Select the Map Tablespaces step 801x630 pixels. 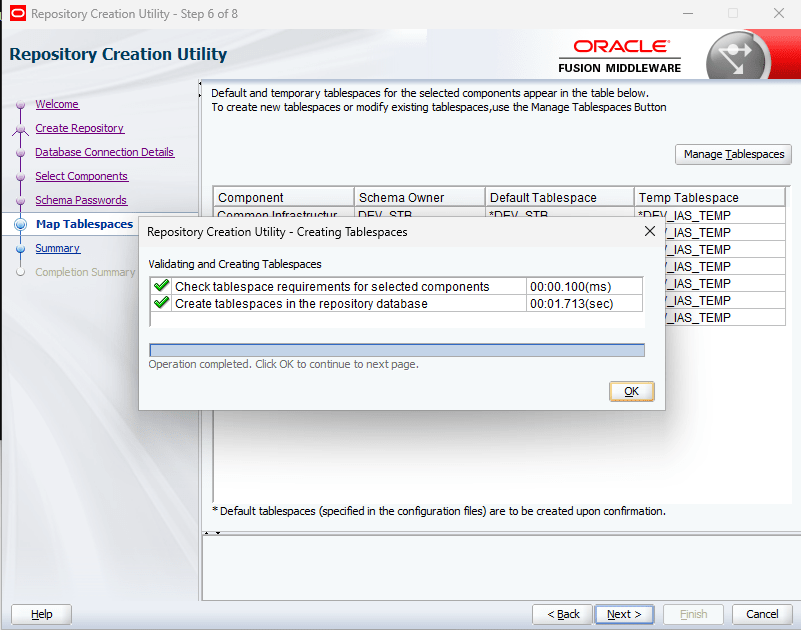point(84,224)
